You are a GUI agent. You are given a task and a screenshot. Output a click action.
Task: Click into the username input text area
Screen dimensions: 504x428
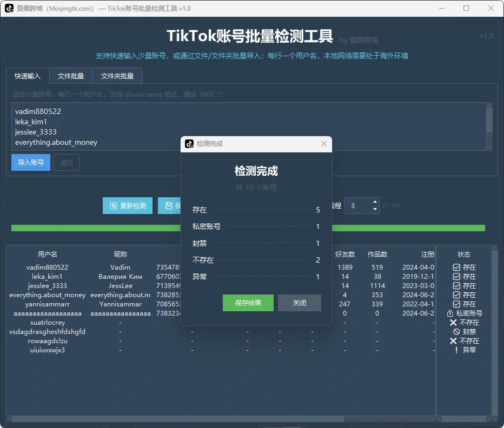(x=249, y=126)
